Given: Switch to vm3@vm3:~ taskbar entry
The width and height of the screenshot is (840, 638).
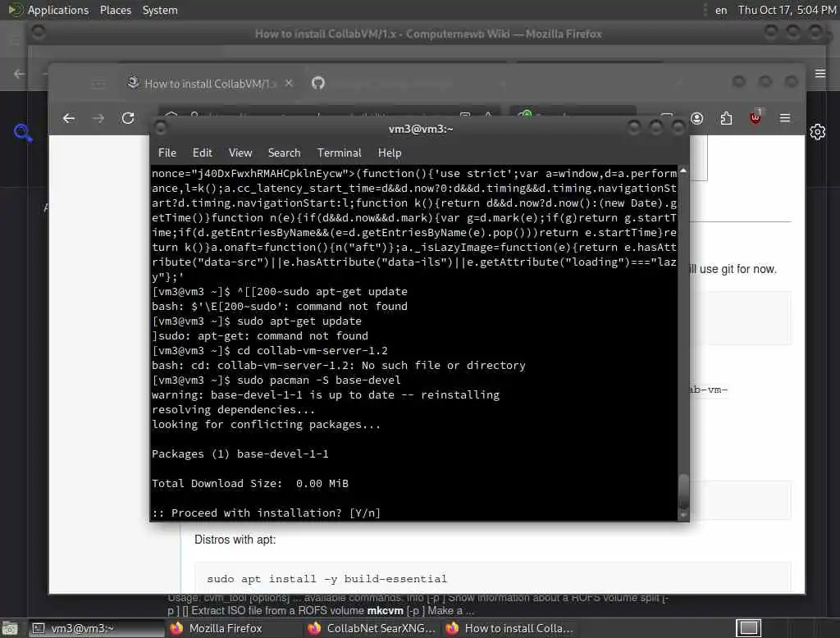Looking at the screenshot, I should pos(95,628).
